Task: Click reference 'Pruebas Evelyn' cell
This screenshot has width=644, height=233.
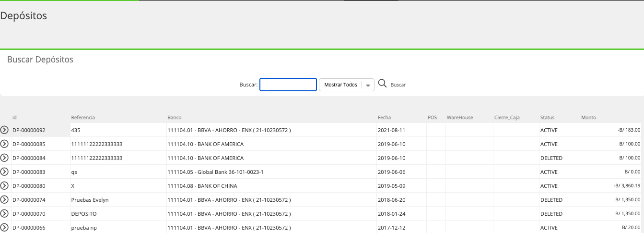Action: pos(118,200)
